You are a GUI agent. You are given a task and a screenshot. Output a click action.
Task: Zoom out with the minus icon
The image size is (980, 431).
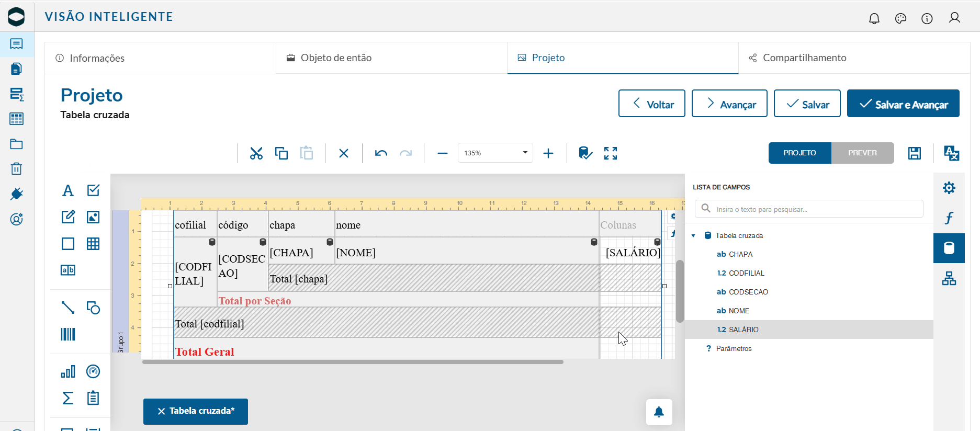(x=443, y=153)
